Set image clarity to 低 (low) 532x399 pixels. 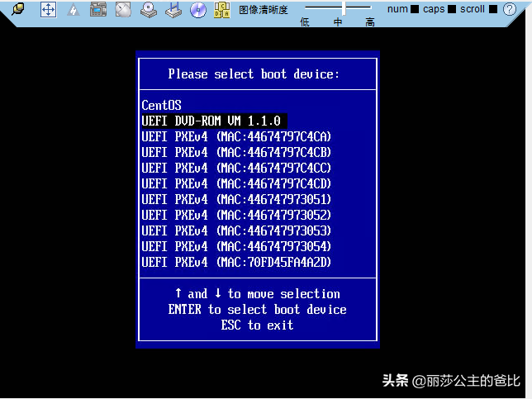click(x=305, y=22)
